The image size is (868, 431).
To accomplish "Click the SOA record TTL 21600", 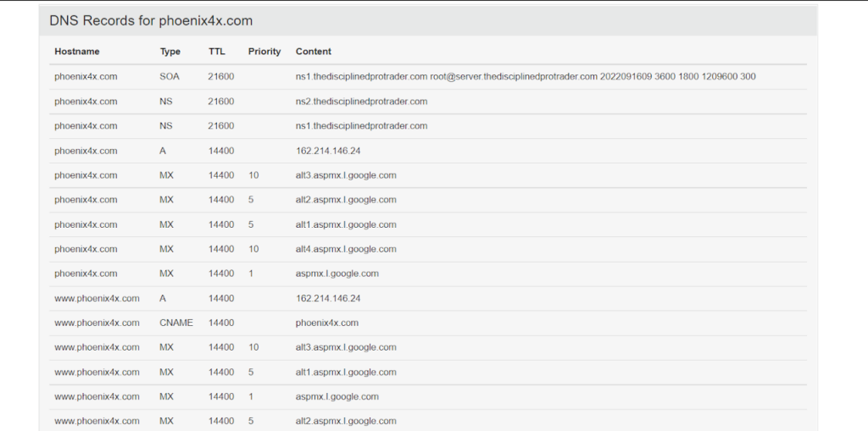I will (221, 76).
